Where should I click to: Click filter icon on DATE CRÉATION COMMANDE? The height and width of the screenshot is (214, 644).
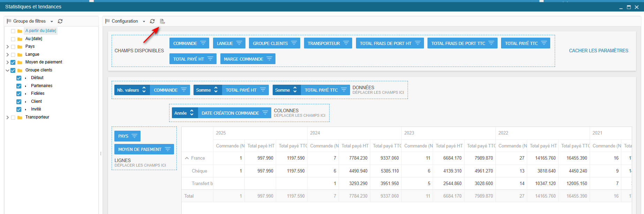[x=265, y=113]
